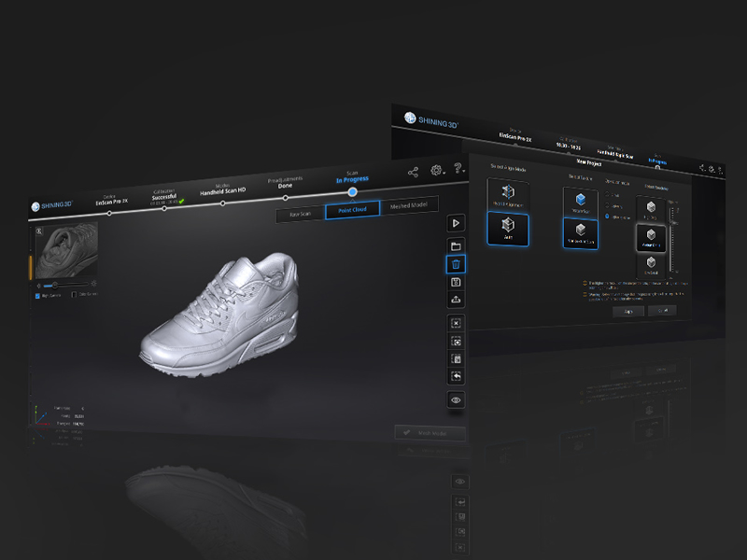Viewport: 747px width, 560px height.
Task: Click the EinScan Pro 2X step in the back window
Action: point(515,136)
